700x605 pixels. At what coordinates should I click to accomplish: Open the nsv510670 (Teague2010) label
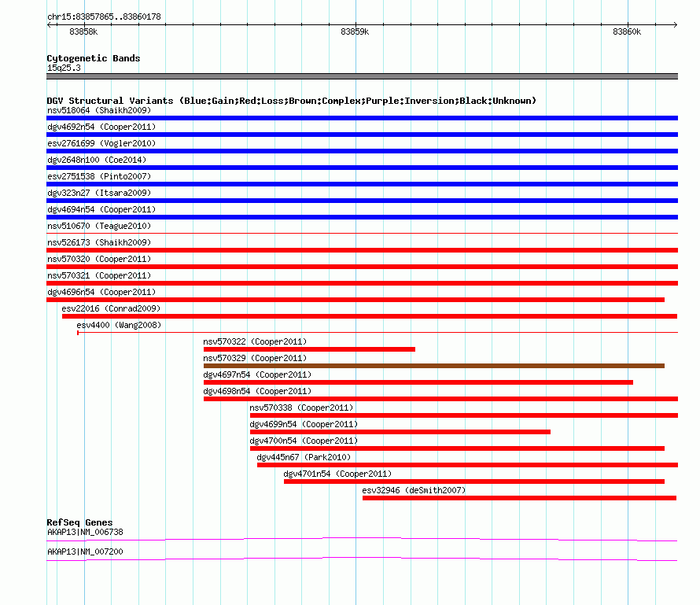(x=99, y=226)
